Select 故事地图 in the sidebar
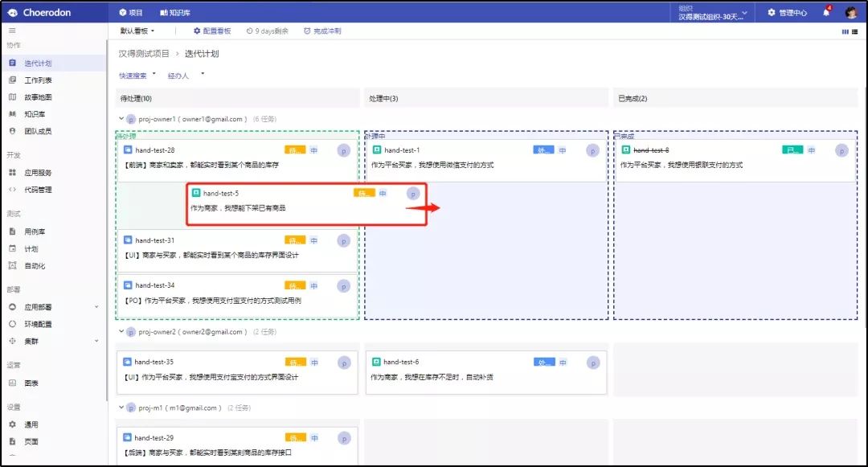The width and height of the screenshot is (868, 467). coord(38,97)
